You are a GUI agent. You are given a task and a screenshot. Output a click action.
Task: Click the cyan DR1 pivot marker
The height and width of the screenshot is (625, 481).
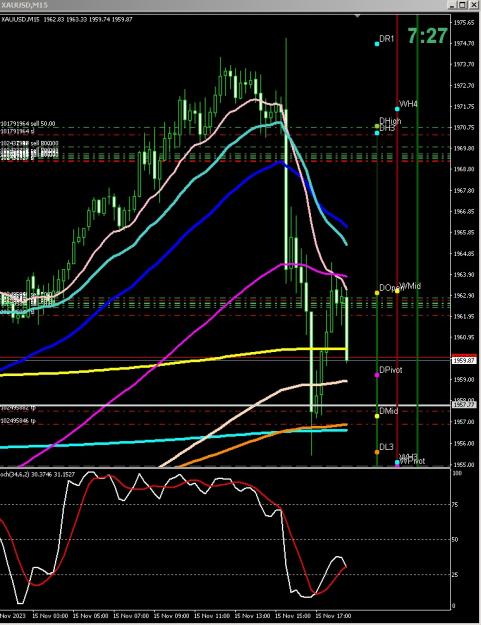[x=377, y=44]
